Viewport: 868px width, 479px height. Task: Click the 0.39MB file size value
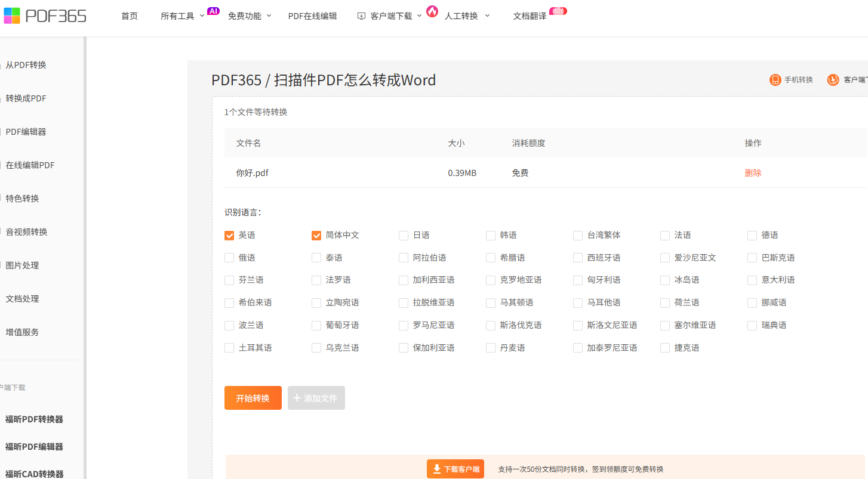(x=462, y=173)
